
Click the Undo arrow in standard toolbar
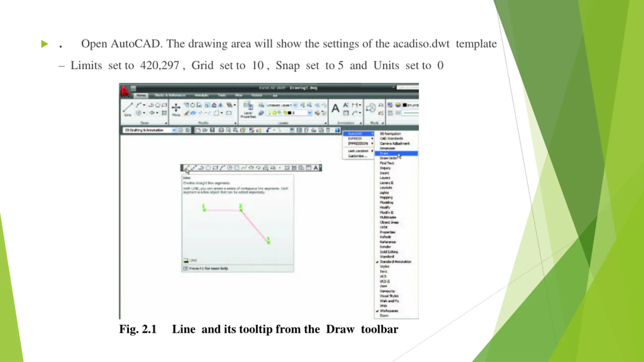(x=268, y=130)
